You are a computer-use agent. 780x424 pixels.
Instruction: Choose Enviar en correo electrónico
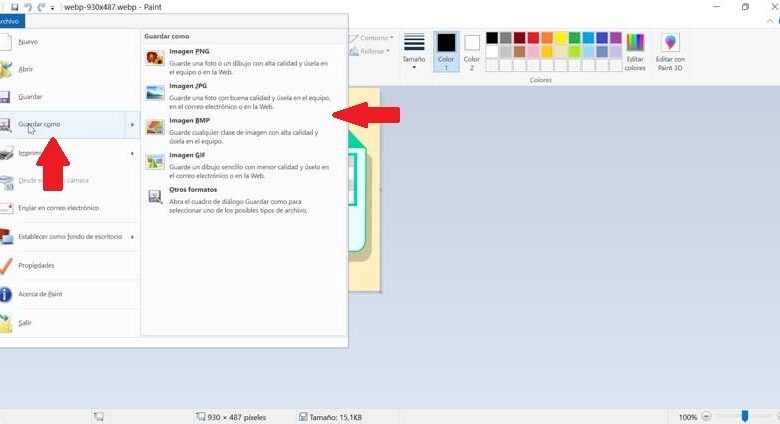pyautogui.click(x=69, y=208)
